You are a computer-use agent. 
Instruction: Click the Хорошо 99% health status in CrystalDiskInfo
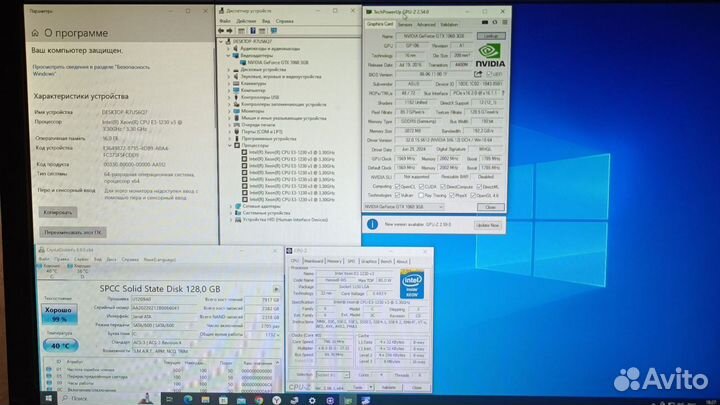pos(59,315)
